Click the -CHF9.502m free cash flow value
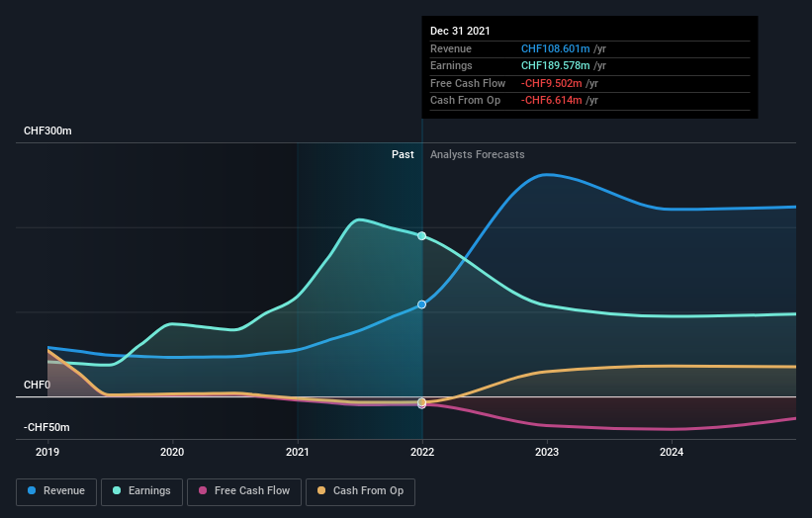Viewport: 812px width, 518px height. [552, 83]
